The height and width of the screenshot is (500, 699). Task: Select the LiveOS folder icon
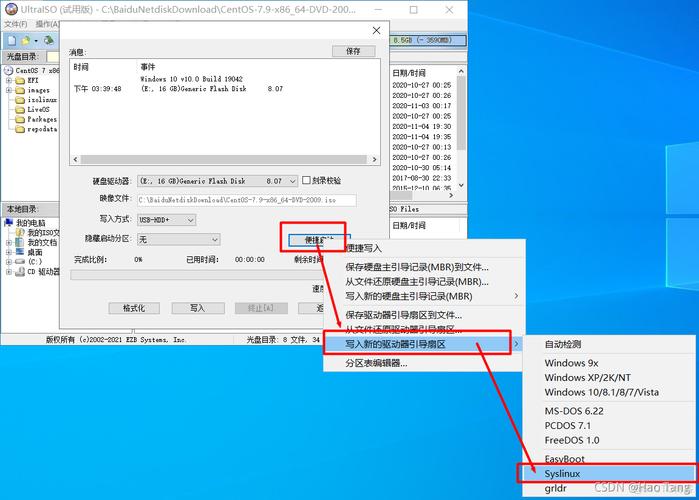pos(20,110)
